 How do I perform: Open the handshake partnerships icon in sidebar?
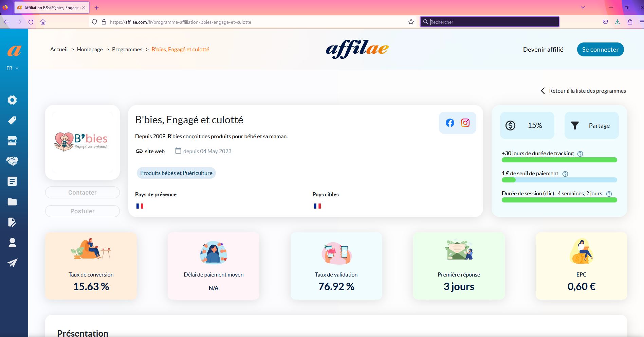coord(12,161)
